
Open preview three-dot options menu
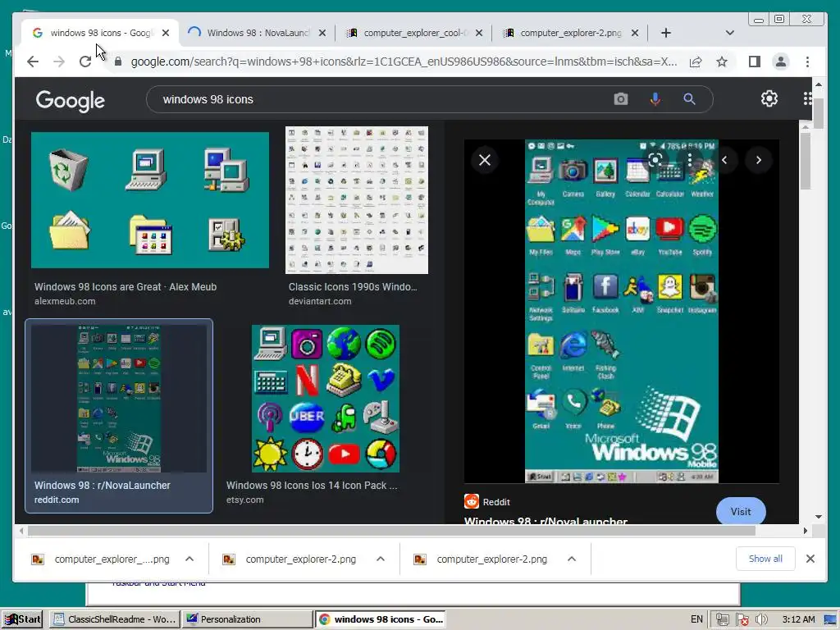click(x=689, y=160)
